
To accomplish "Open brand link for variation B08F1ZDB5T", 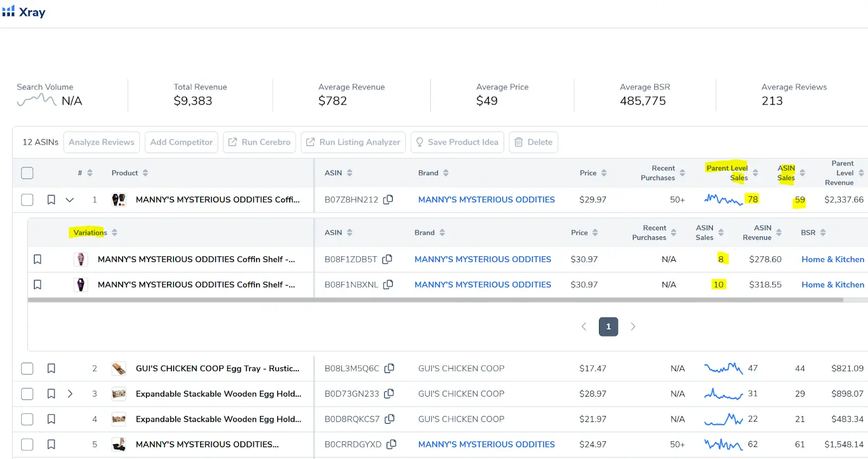I will click(x=482, y=259).
